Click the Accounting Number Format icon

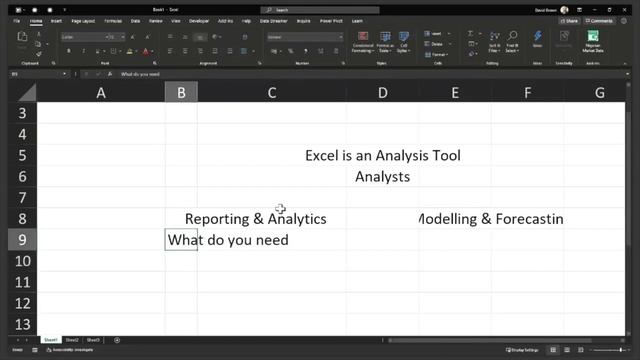tap(273, 51)
